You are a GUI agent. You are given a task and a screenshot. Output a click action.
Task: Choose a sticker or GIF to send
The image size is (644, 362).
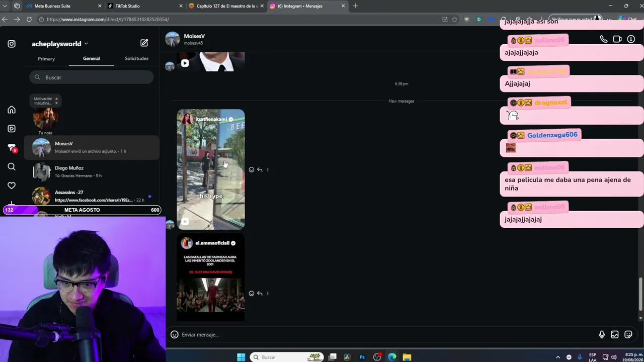pos(628,335)
